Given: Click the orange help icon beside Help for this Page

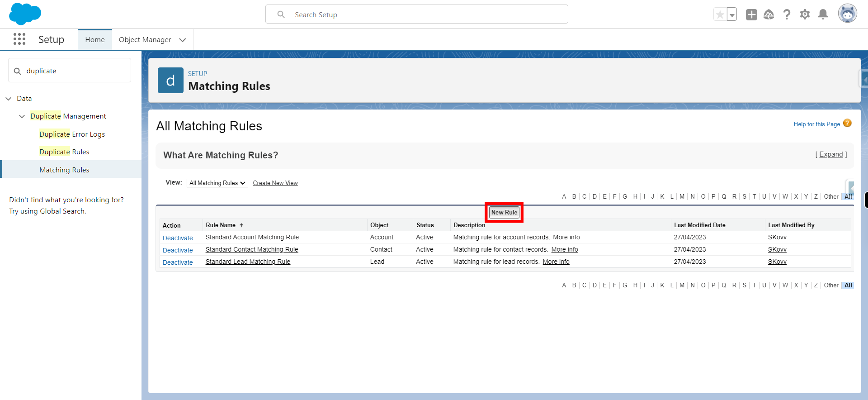Looking at the screenshot, I should pyautogui.click(x=847, y=123).
